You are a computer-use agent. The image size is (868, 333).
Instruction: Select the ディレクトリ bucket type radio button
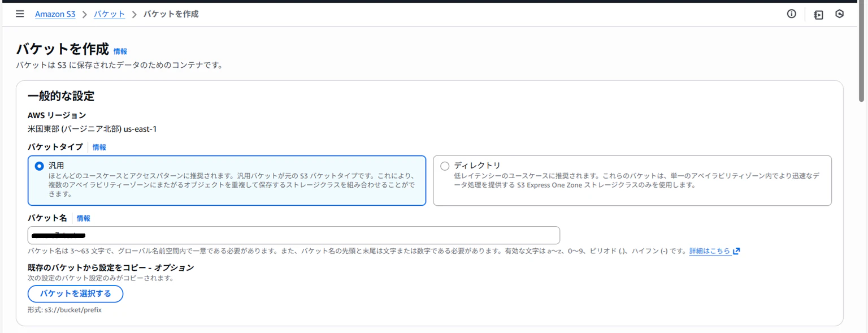(445, 166)
